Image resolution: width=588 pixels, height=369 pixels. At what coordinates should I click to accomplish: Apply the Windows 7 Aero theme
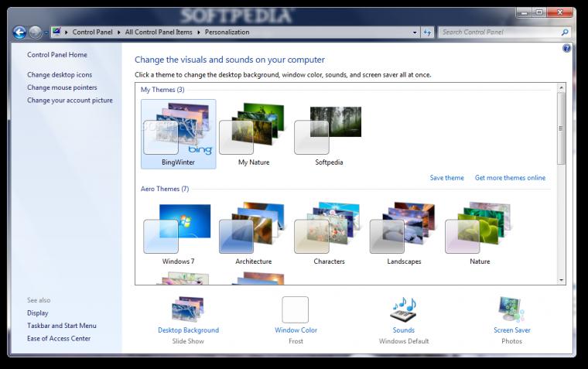(178, 234)
